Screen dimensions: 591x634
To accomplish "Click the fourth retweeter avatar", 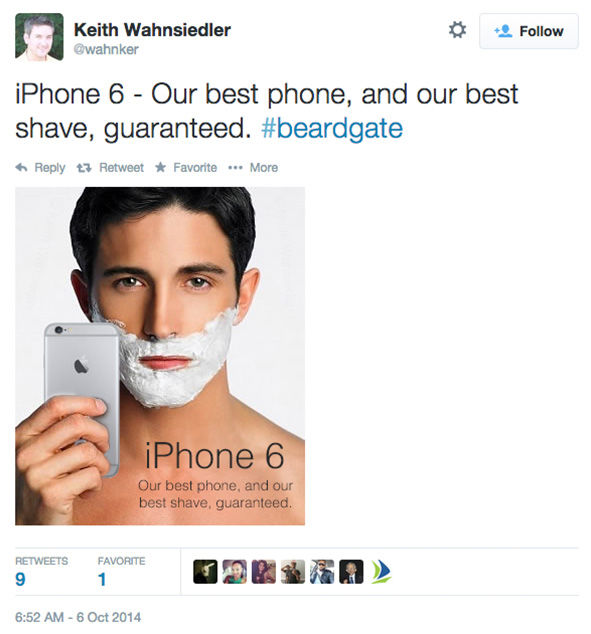I will [293, 572].
